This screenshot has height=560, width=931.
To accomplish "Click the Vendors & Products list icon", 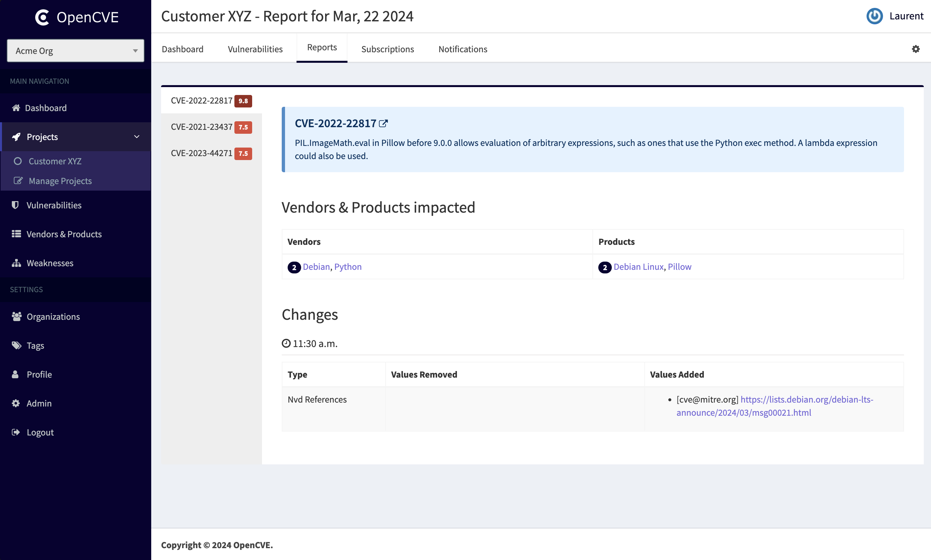I will tap(16, 234).
